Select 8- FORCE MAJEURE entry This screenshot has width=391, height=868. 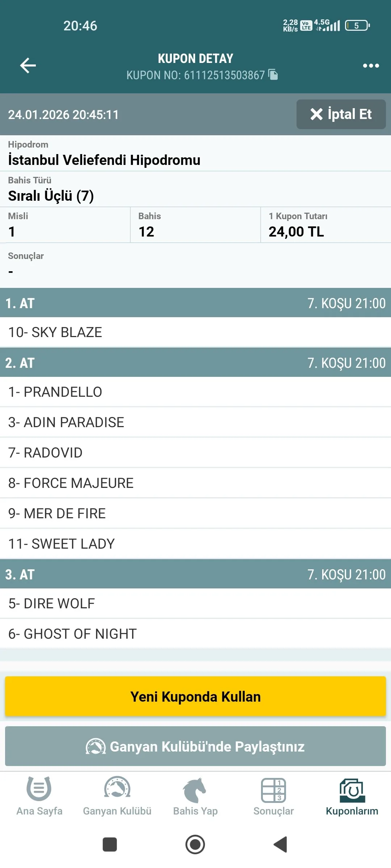[195, 483]
